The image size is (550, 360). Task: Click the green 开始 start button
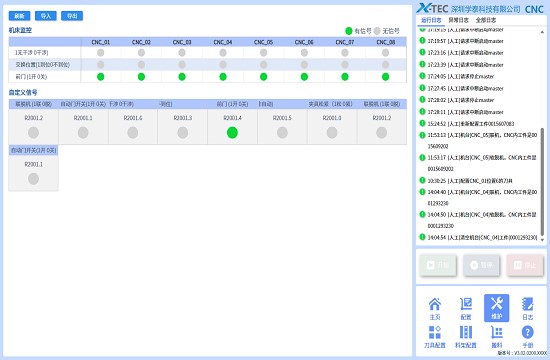[438, 265]
